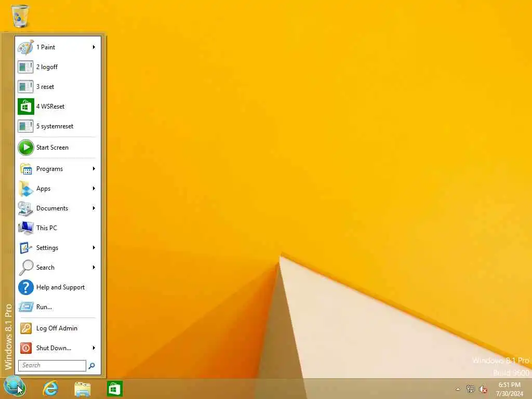Expand the Search submenu arrow
The image size is (532, 399).
94,268
